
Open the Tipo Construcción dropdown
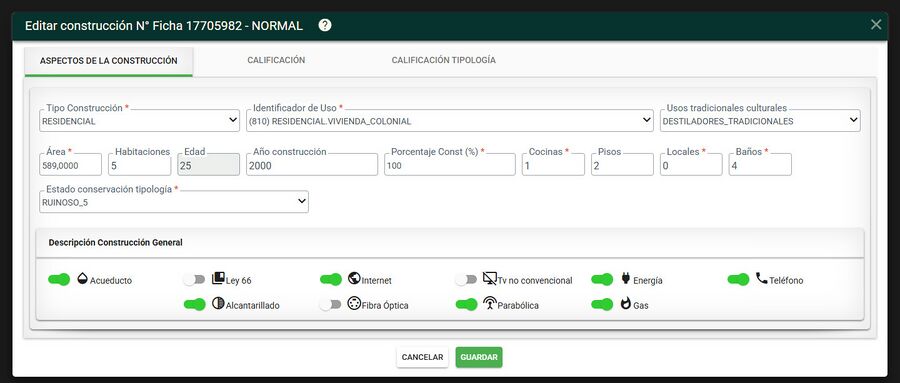tap(139, 121)
